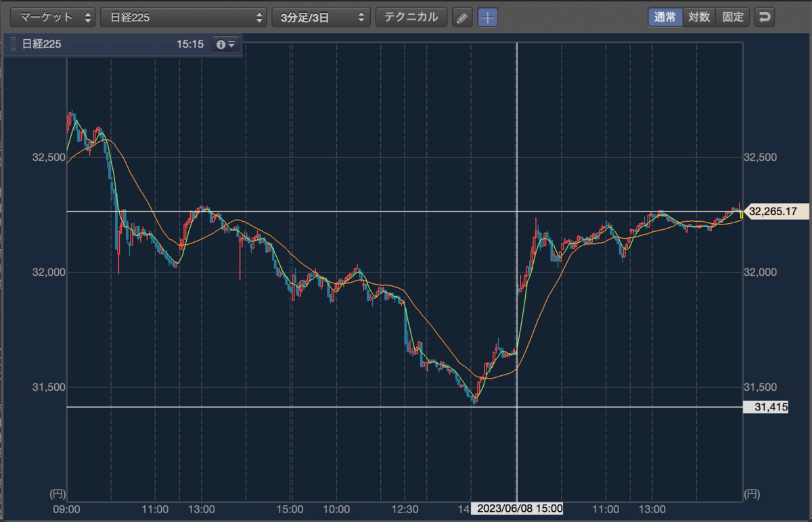
Task: Grab the legend panel drag handle
Action: 13,44
